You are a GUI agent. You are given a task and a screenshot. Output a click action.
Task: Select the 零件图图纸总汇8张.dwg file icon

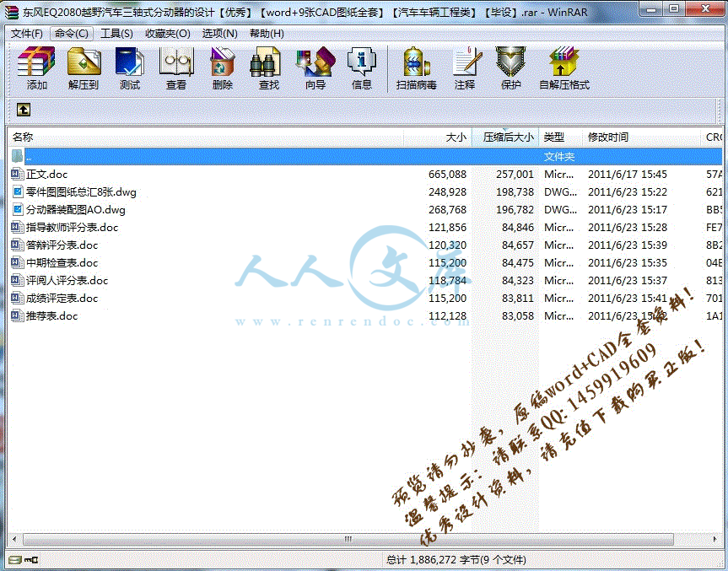click(17, 191)
